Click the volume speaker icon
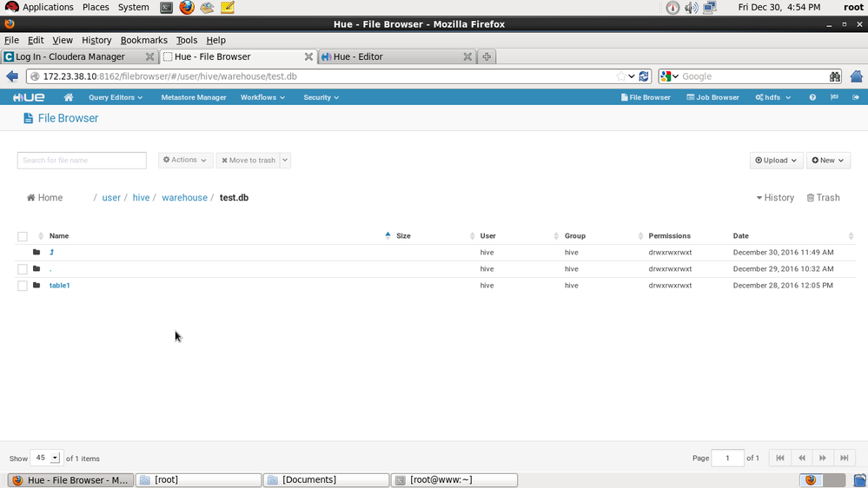The width and height of the screenshot is (868, 488). point(691,7)
